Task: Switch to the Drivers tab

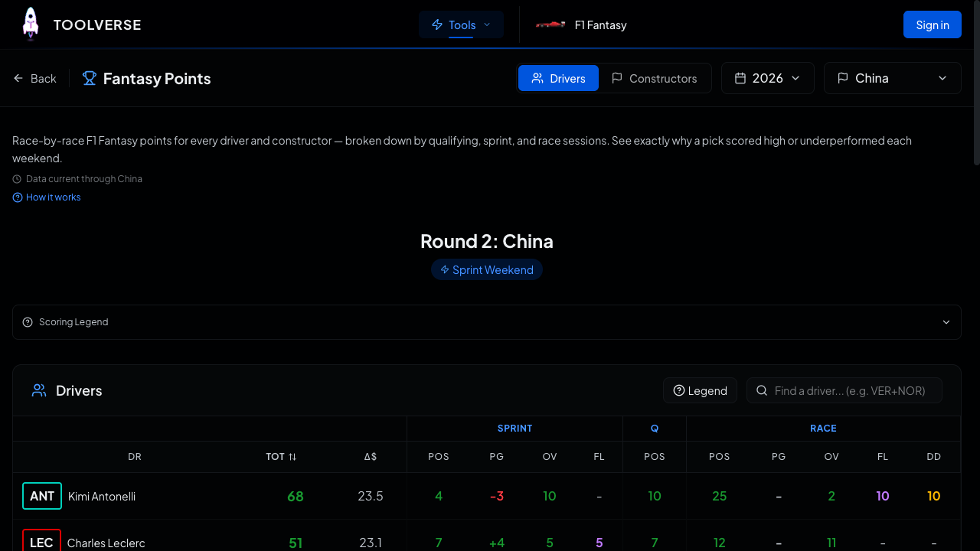Action: 558,78
